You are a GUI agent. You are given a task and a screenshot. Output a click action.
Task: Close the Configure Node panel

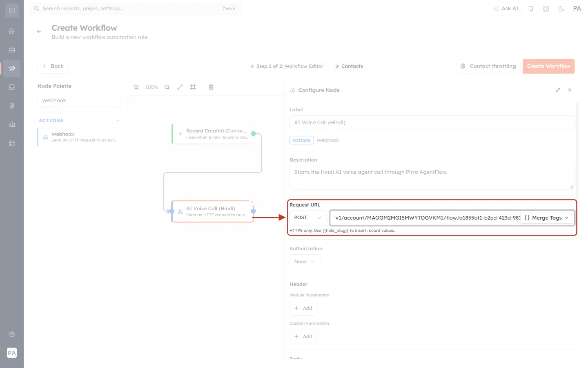(570, 90)
